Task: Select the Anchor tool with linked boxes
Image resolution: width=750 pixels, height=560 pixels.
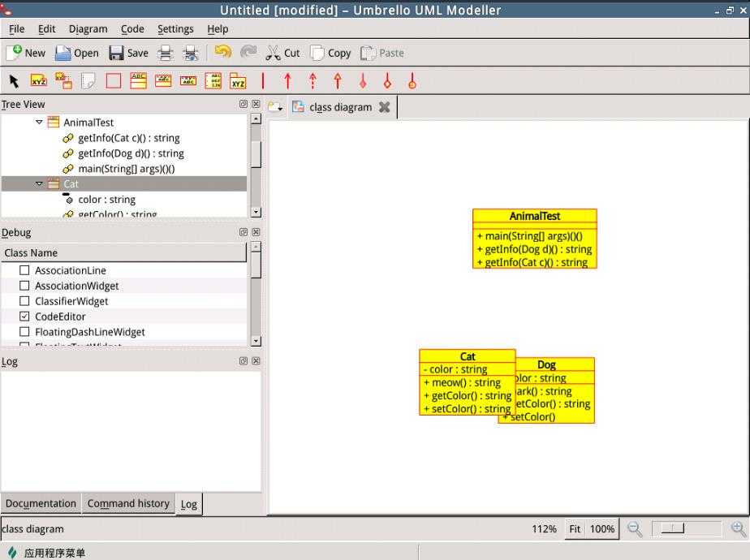Action: (63, 81)
